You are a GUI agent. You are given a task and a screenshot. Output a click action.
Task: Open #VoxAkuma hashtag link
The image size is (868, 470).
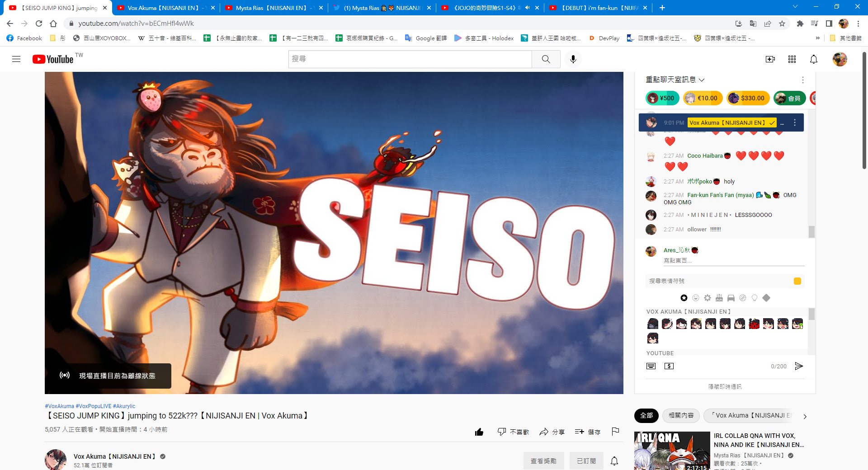tap(59, 406)
